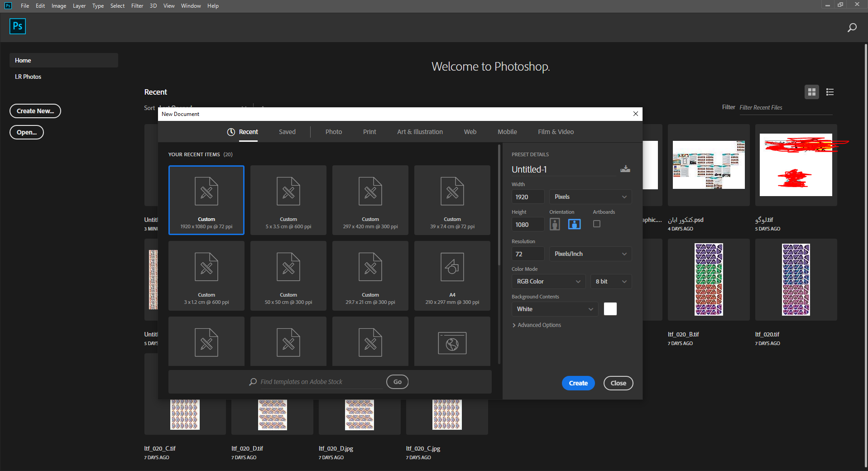Open the Photo tab

point(334,132)
